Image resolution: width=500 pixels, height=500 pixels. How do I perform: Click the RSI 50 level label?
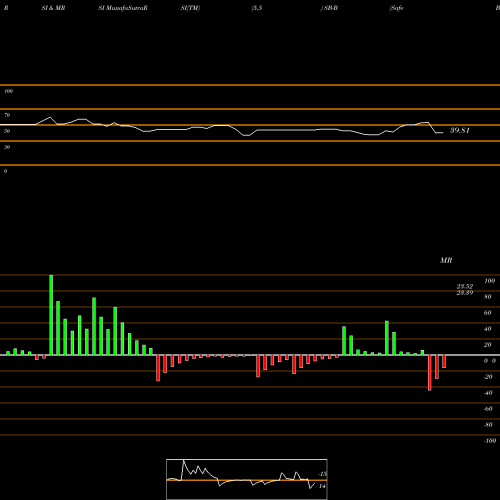[x=7, y=131]
